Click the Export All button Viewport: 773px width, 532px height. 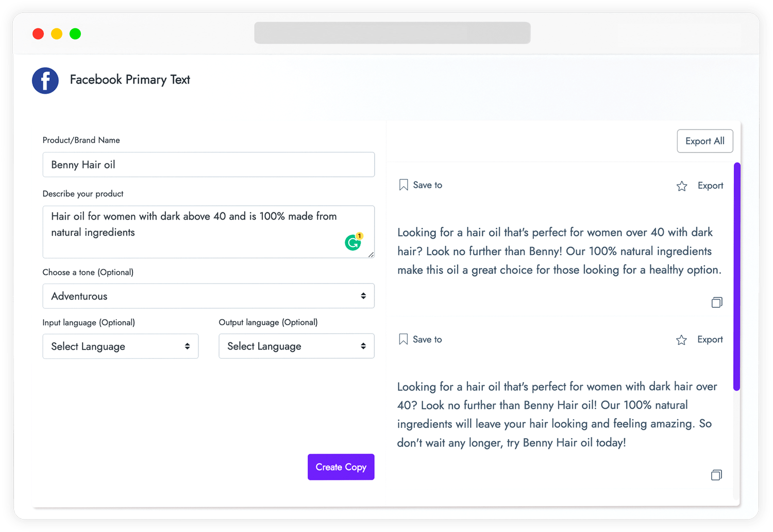point(704,141)
